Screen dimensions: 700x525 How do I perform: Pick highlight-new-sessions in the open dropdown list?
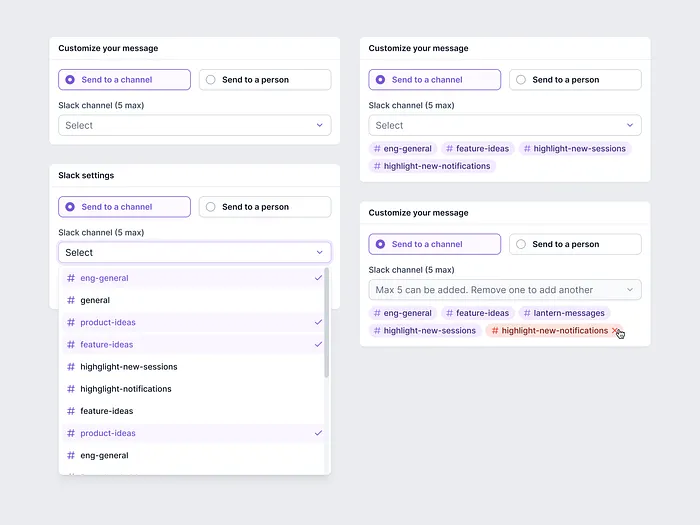[x=129, y=367]
